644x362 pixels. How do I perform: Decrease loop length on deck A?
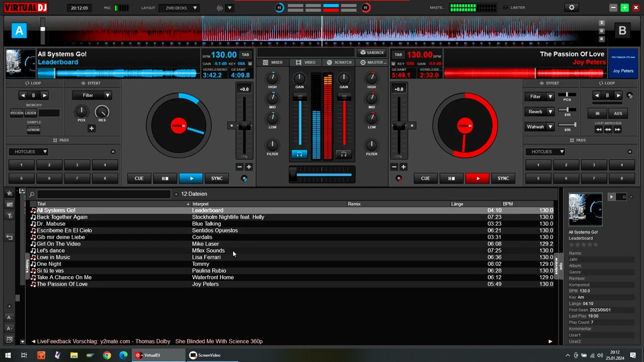coord(23,95)
